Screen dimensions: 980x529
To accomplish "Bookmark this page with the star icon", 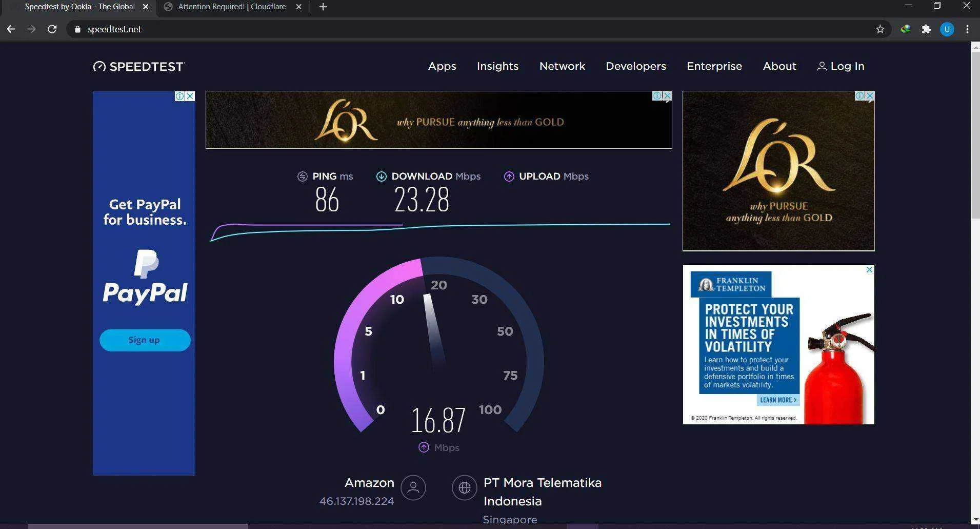I will tap(880, 29).
